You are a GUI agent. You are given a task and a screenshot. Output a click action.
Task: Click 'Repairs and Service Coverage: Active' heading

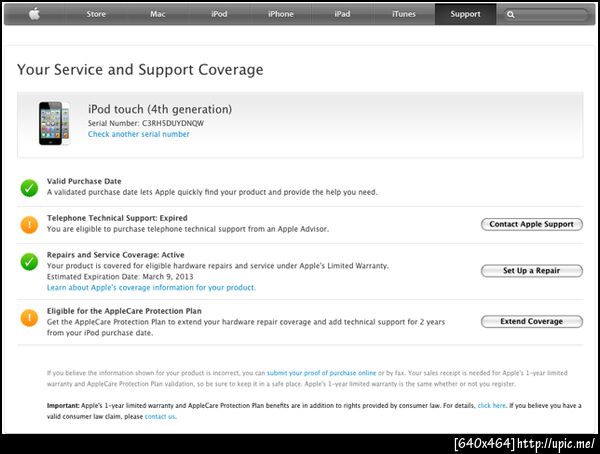[x=116, y=255]
